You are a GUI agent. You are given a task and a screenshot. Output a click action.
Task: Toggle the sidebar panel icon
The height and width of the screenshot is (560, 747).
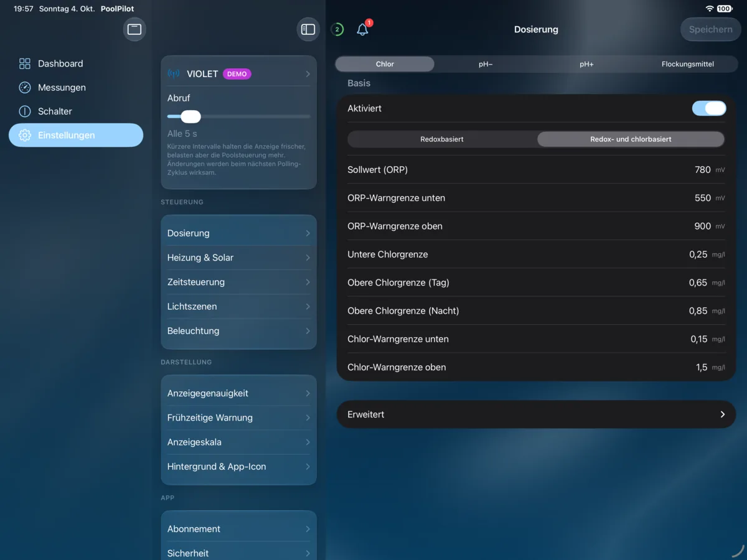tap(308, 29)
